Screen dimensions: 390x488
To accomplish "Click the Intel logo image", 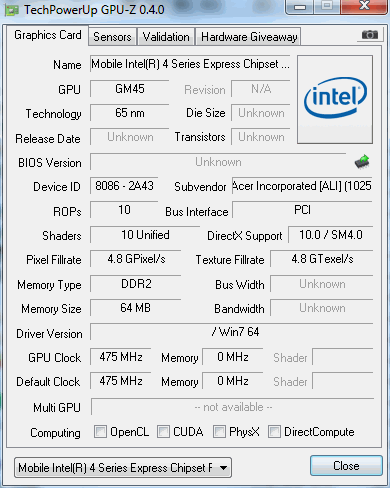I will (335, 99).
